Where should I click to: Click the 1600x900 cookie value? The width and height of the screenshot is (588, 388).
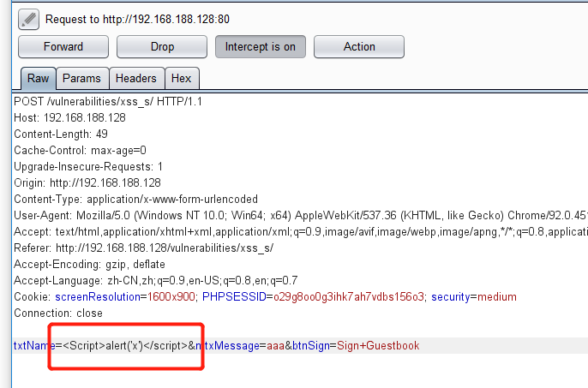pyautogui.click(x=171, y=297)
